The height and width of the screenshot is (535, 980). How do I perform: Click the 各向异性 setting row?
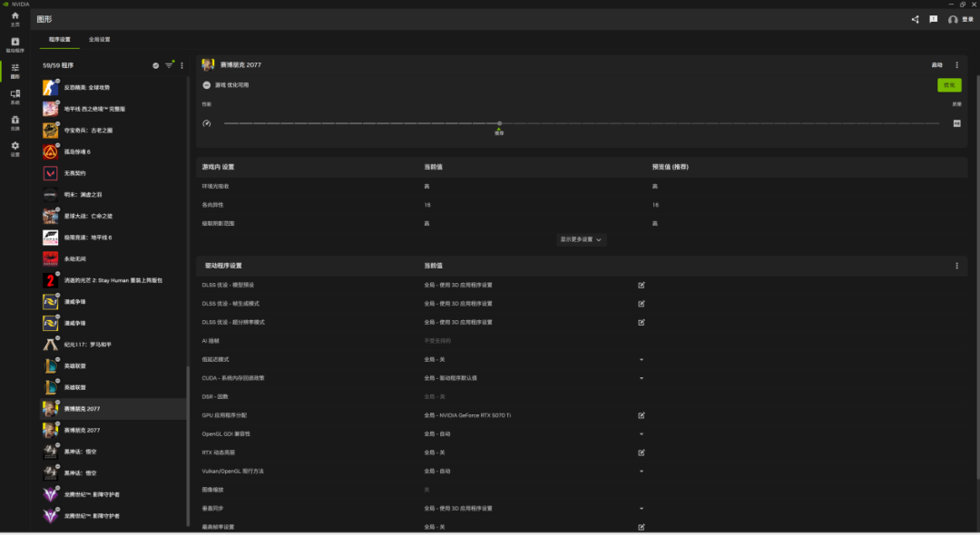click(x=582, y=205)
